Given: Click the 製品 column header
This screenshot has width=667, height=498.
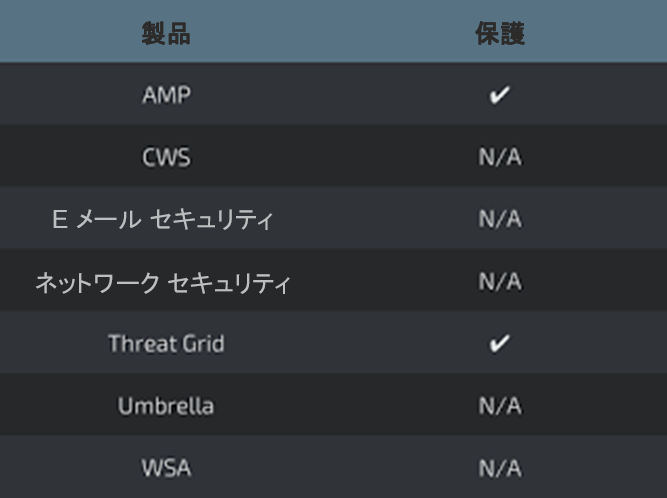Looking at the screenshot, I should [166, 34].
